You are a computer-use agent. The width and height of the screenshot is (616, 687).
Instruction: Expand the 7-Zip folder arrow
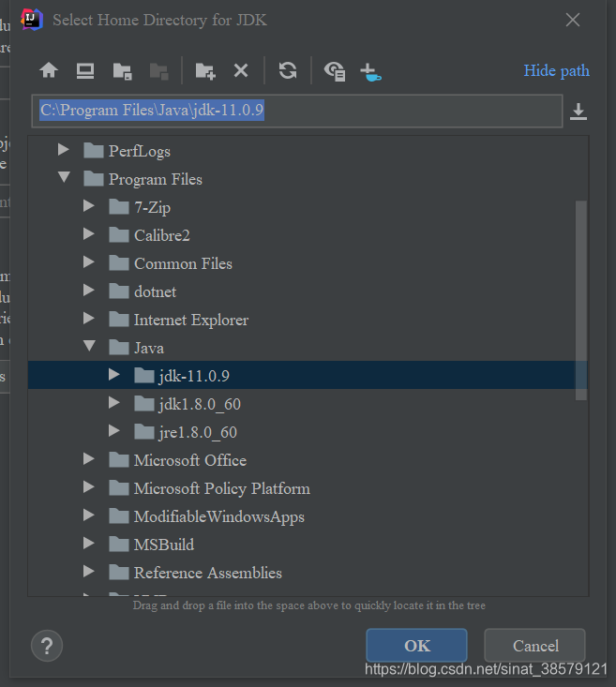[89, 206]
